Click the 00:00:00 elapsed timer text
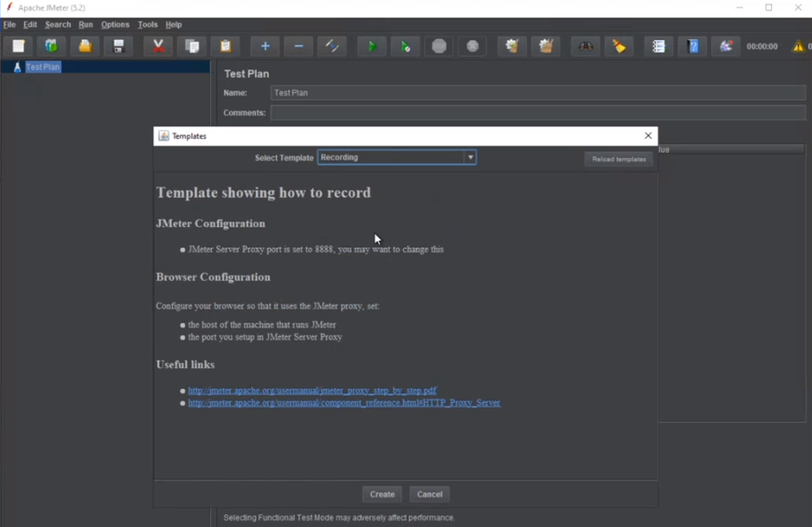Image resolution: width=812 pixels, height=527 pixels. coord(762,46)
